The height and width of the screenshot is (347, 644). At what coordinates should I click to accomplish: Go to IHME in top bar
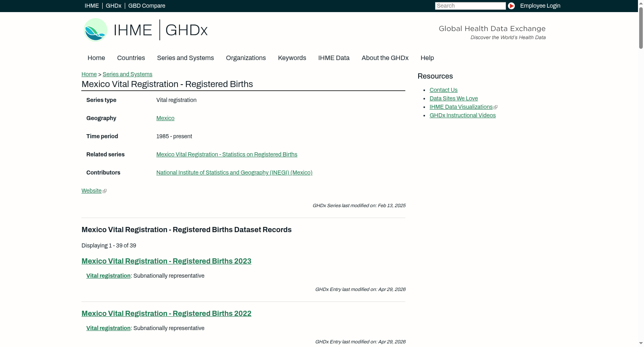click(x=92, y=6)
